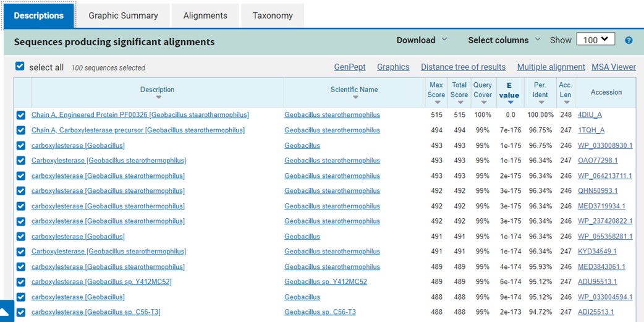
Task: Switch to the Graphic Summary tab
Action: (123, 15)
